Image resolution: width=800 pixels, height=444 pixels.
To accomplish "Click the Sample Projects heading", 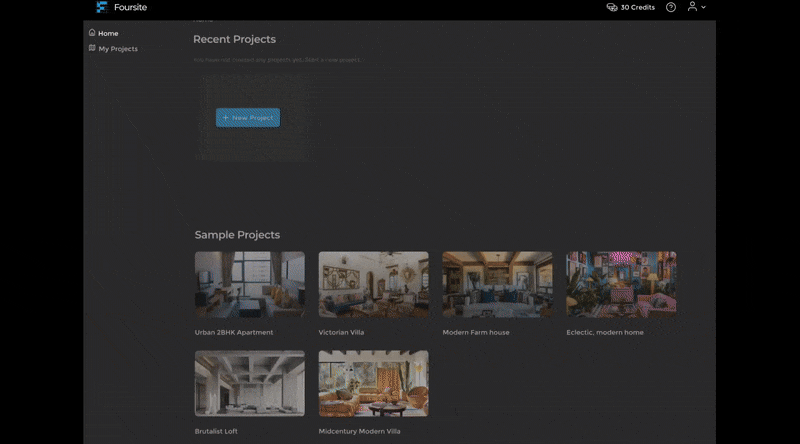I will click(237, 235).
